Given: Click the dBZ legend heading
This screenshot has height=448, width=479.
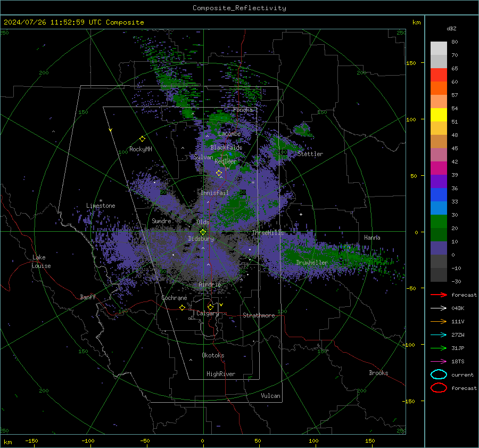Looking at the screenshot, I should point(451,28).
